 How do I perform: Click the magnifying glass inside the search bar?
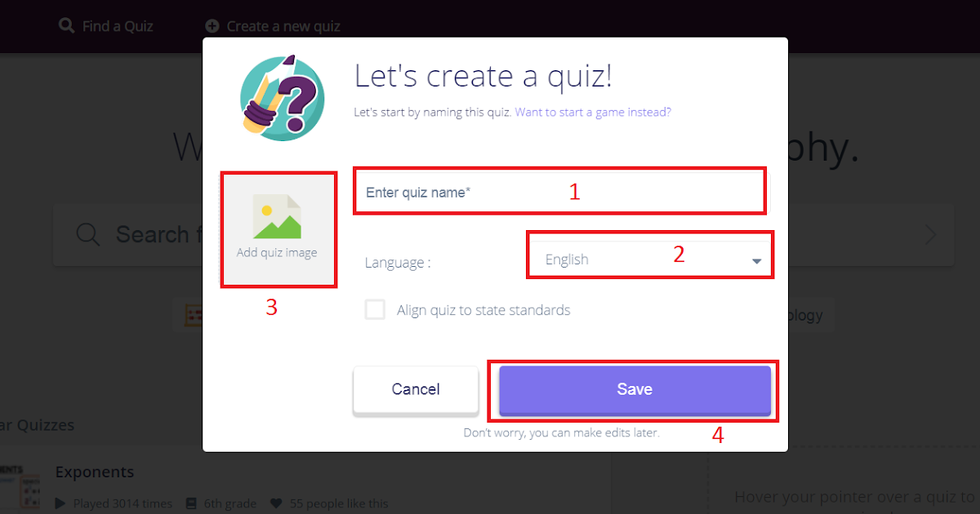87,234
